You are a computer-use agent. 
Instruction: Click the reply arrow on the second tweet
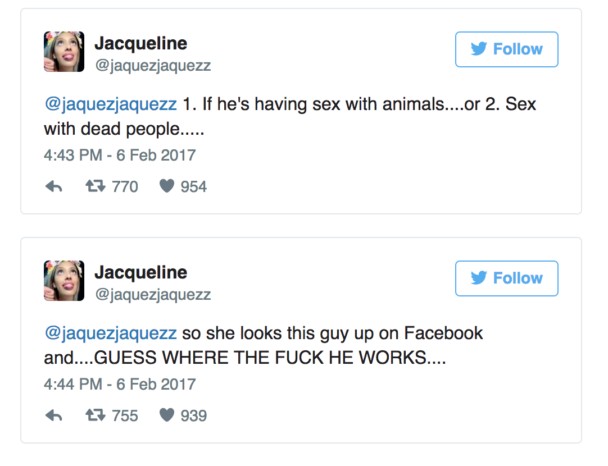(54, 415)
